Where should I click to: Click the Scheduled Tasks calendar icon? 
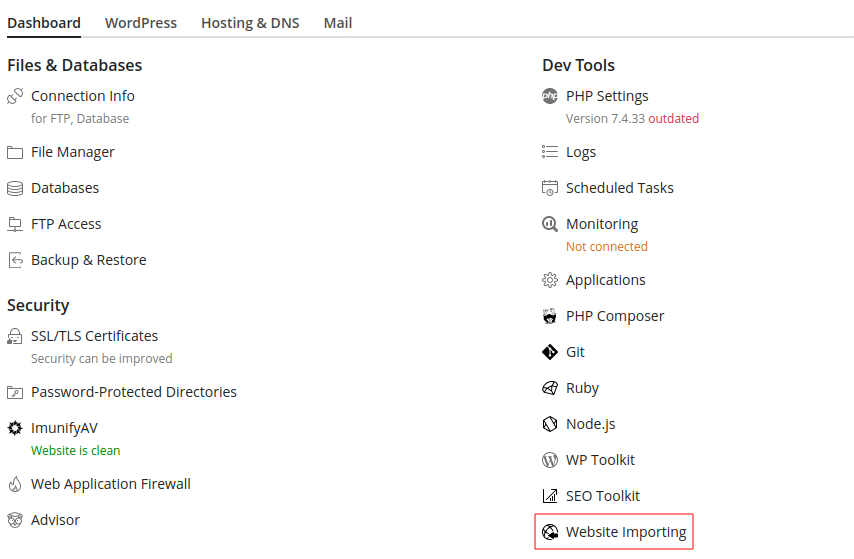click(550, 188)
